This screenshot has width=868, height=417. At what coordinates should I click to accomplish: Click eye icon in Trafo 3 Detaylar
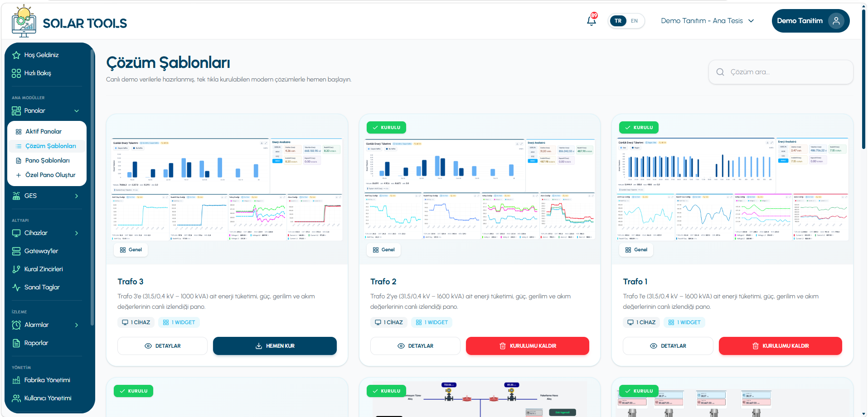point(148,346)
